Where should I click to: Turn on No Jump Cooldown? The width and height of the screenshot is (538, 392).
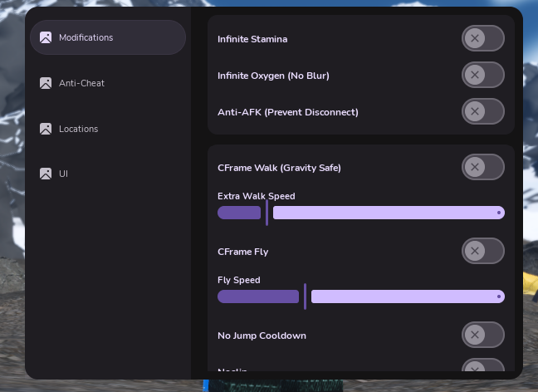[x=483, y=335]
